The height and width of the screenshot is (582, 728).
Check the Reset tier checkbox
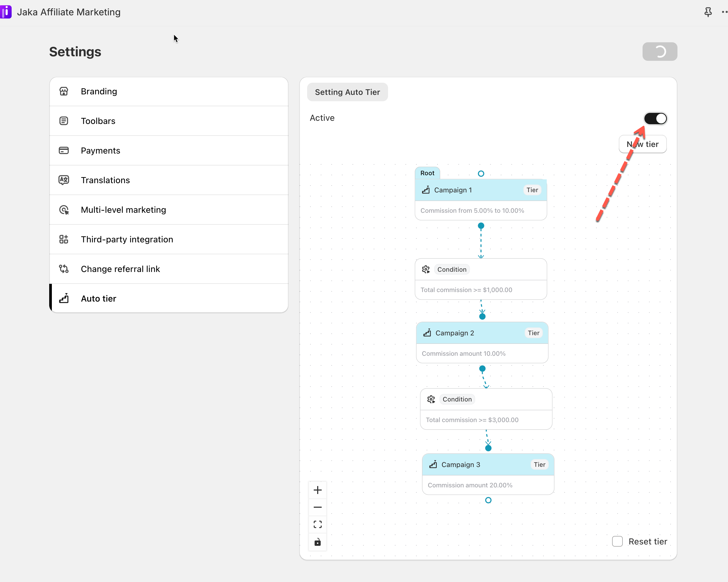pos(617,541)
